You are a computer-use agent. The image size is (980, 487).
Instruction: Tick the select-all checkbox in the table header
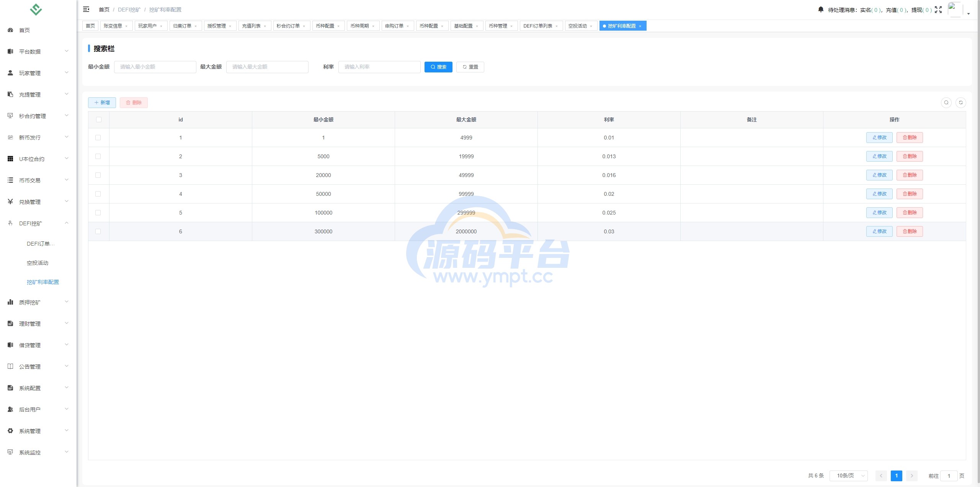tap(99, 120)
